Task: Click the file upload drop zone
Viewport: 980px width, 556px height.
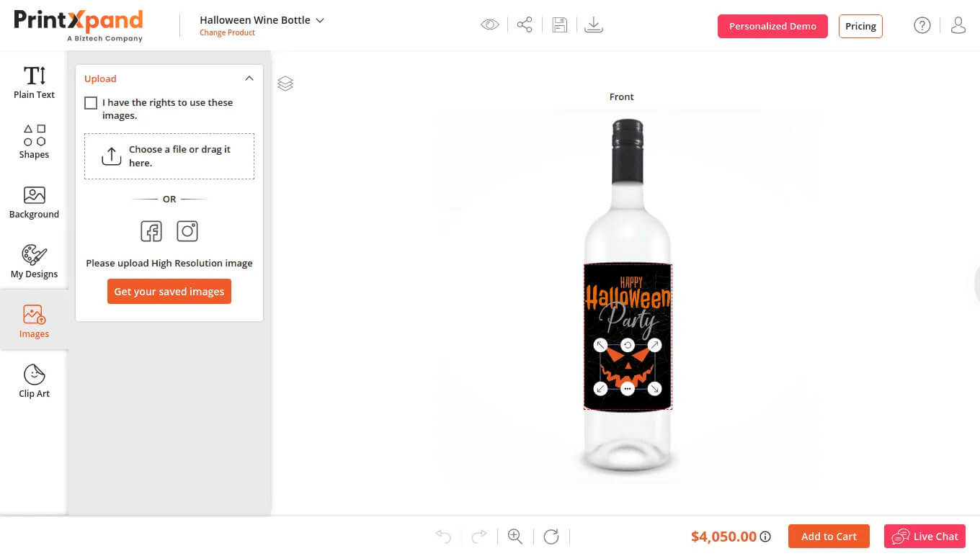Action: [169, 156]
